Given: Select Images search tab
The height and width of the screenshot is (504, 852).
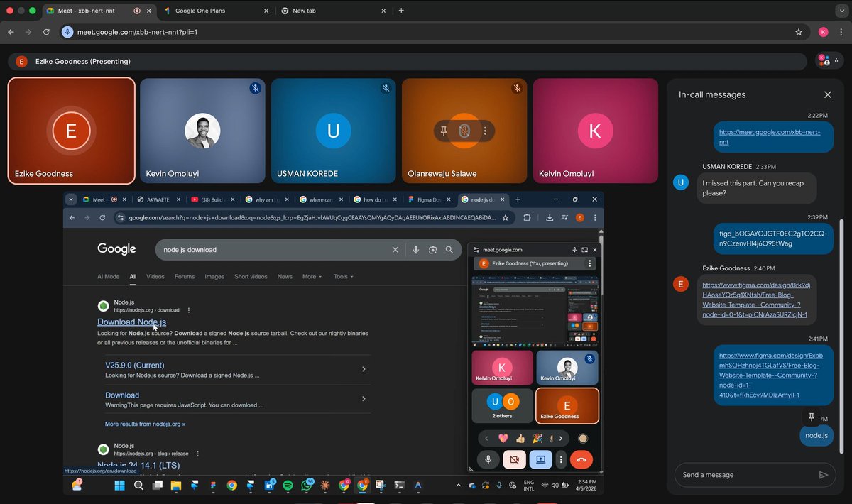Looking at the screenshot, I should pyautogui.click(x=214, y=277).
